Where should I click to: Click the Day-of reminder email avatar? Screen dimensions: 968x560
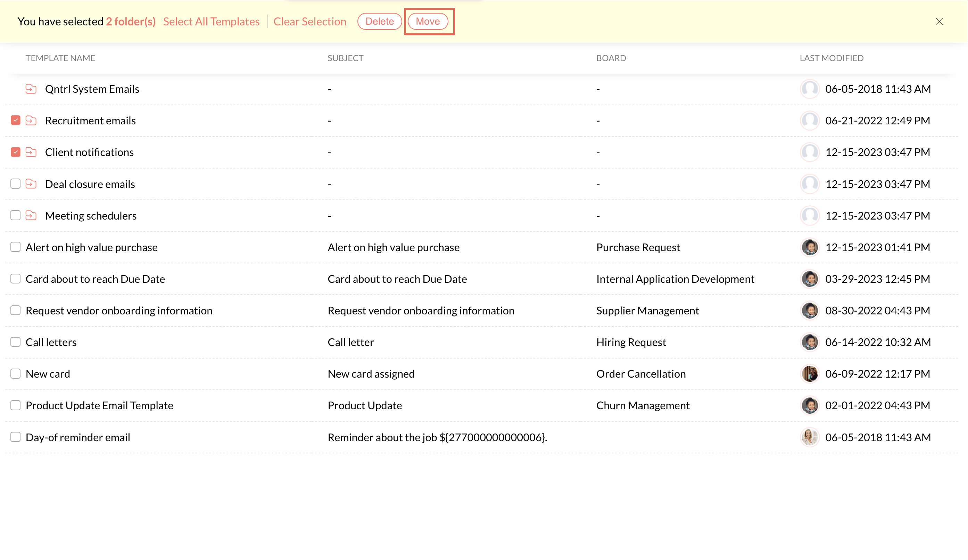(810, 437)
